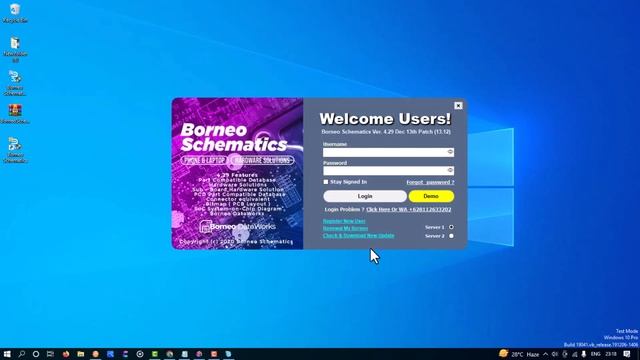Open the WinRAR archive desktop icon
Screen dimensions: 640x360
point(15,113)
